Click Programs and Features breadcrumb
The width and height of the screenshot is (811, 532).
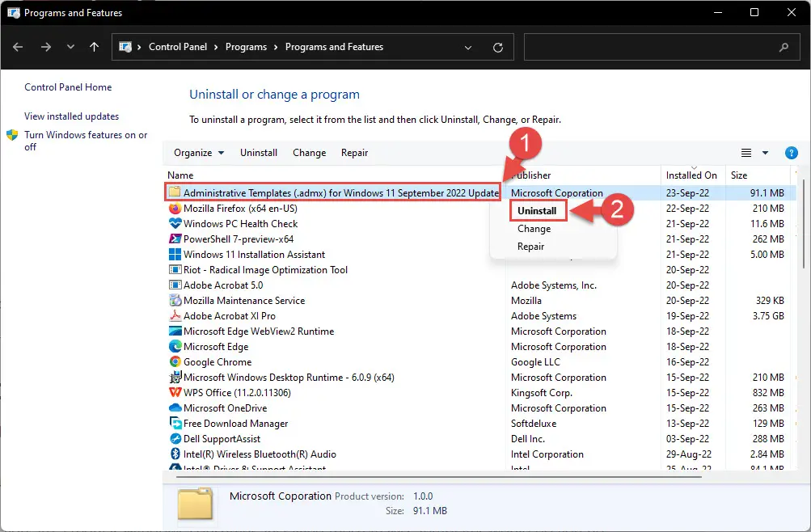pyautogui.click(x=334, y=47)
